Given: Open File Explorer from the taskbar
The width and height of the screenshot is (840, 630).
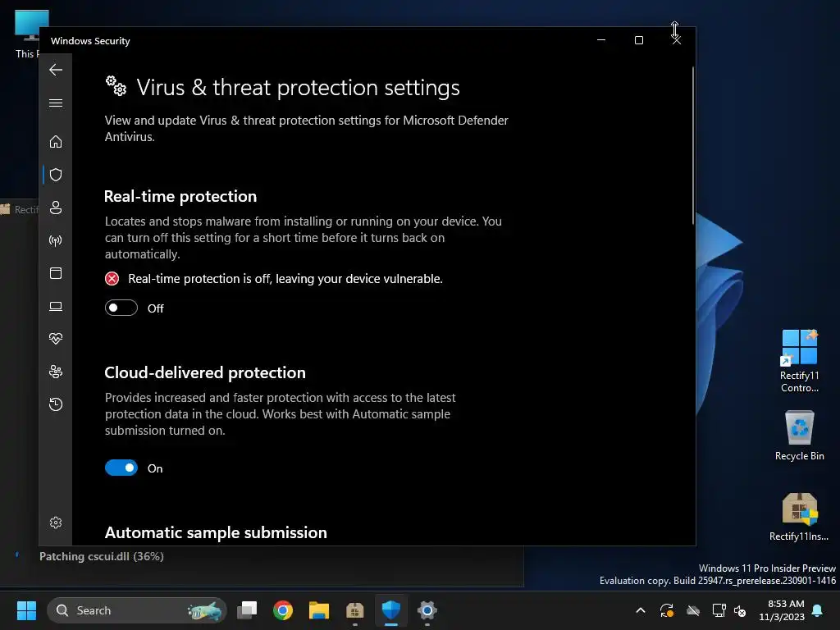Looking at the screenshot, I should tap(319, 610).
